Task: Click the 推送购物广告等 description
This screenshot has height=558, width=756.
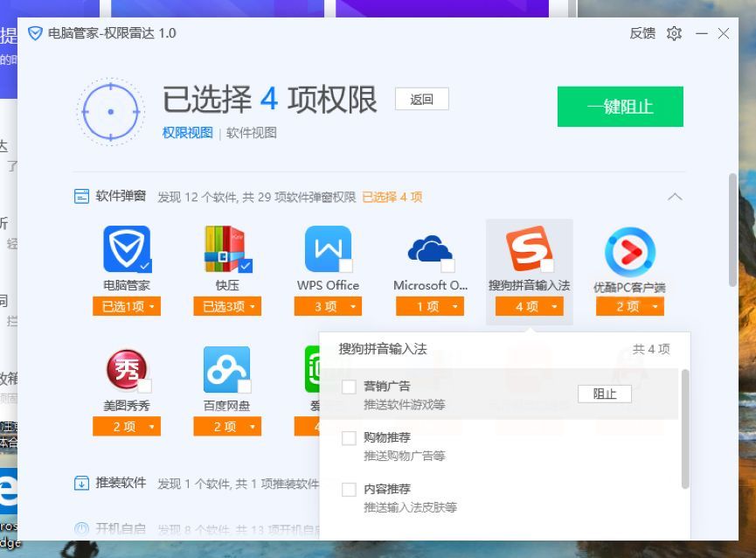Action: tap(405, 456)
